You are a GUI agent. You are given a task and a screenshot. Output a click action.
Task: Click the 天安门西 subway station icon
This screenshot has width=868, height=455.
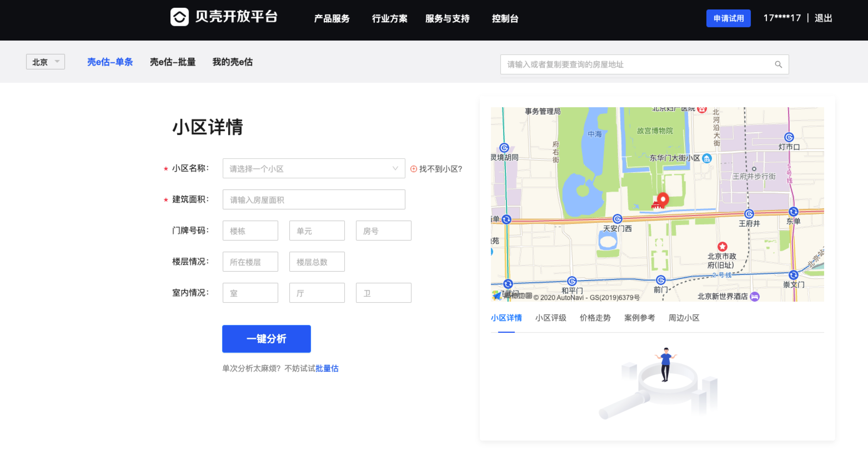[617, 219]
